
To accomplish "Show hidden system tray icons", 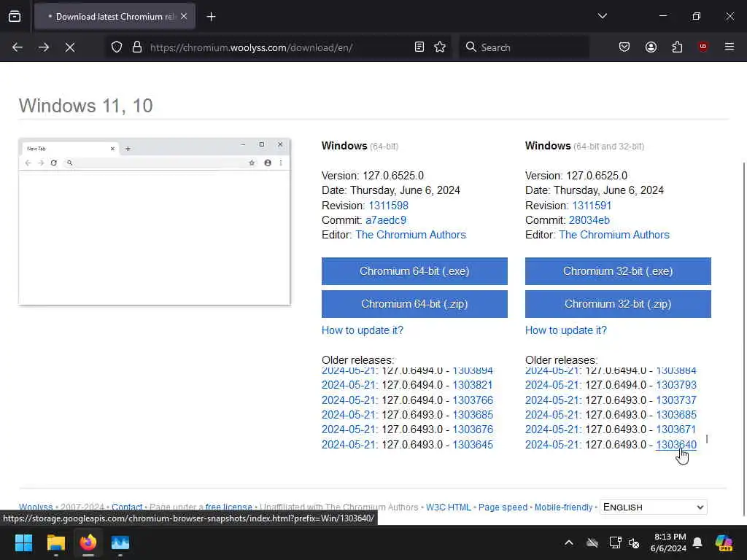I will click(569, 542).
